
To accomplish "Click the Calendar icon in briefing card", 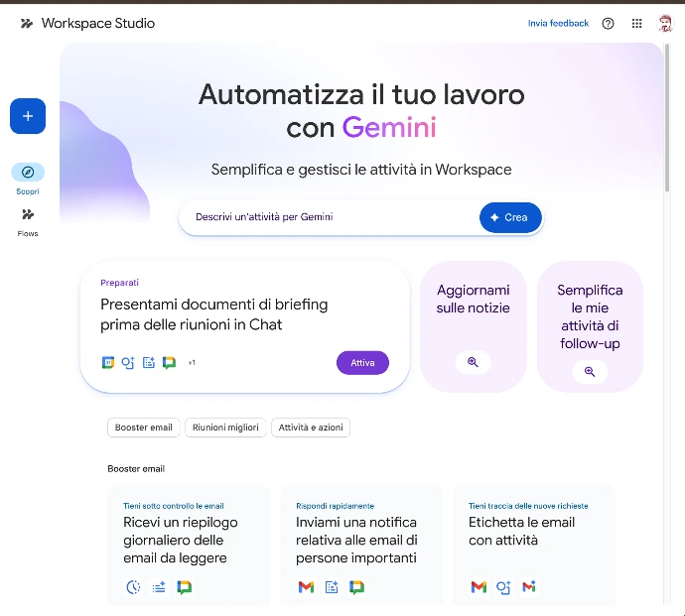I will 108,362.
